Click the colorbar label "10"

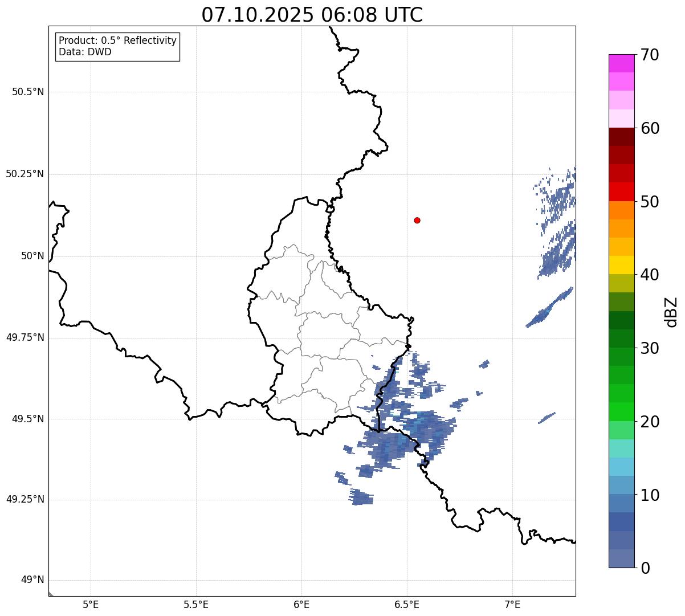(649, 495)
